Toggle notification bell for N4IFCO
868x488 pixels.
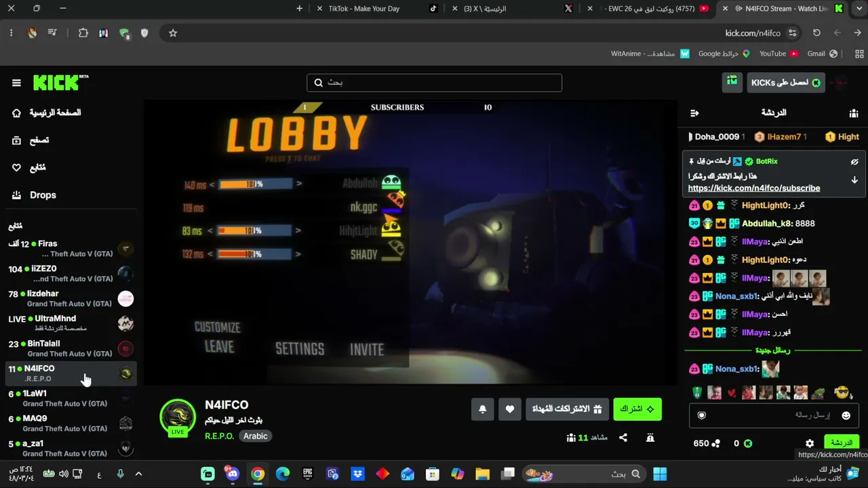(483, 409)
